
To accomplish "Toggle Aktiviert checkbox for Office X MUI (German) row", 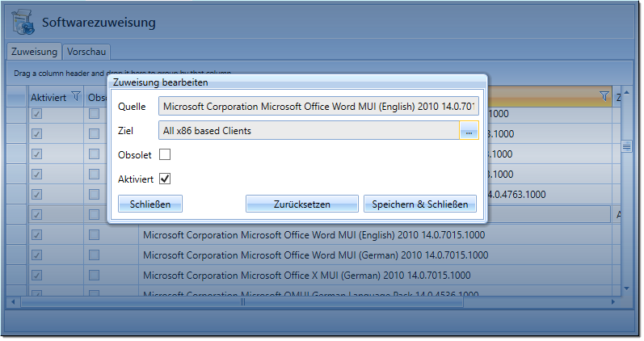I will click(x=36, y=276).
